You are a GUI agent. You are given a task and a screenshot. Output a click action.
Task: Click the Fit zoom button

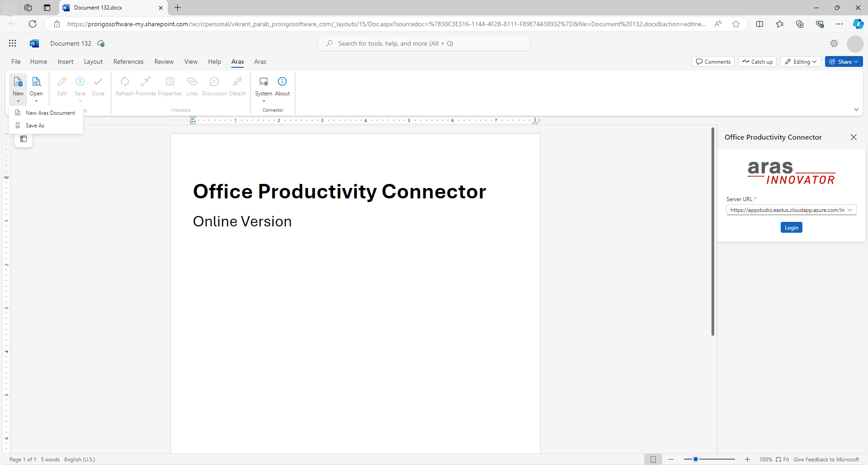click(x=783, y=459)
